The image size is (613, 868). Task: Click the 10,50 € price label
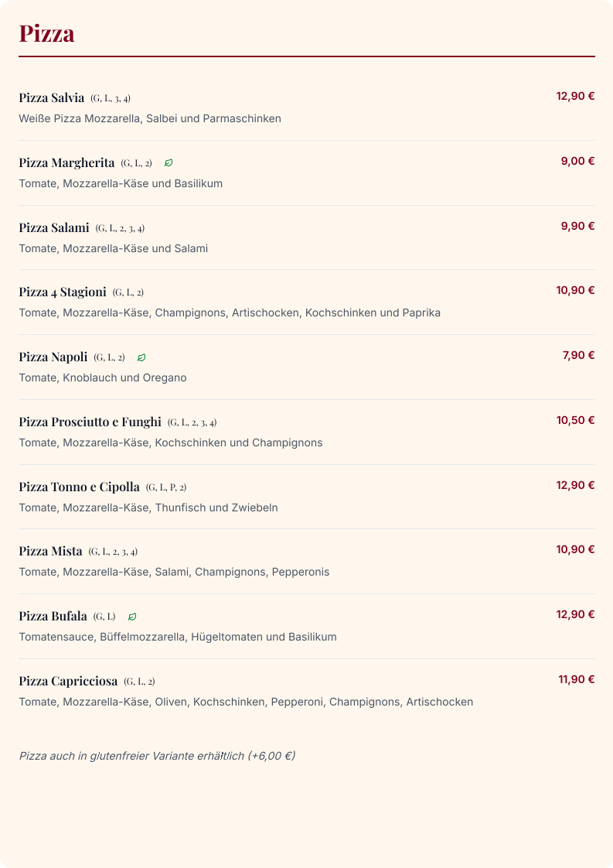575,420
